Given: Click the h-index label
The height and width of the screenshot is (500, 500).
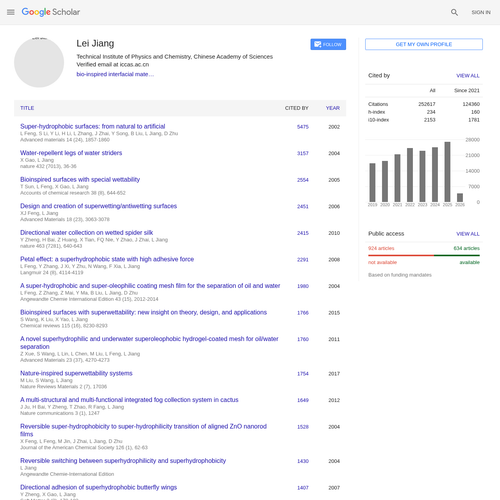Looking at the screenshot, I should coord(376,112).
